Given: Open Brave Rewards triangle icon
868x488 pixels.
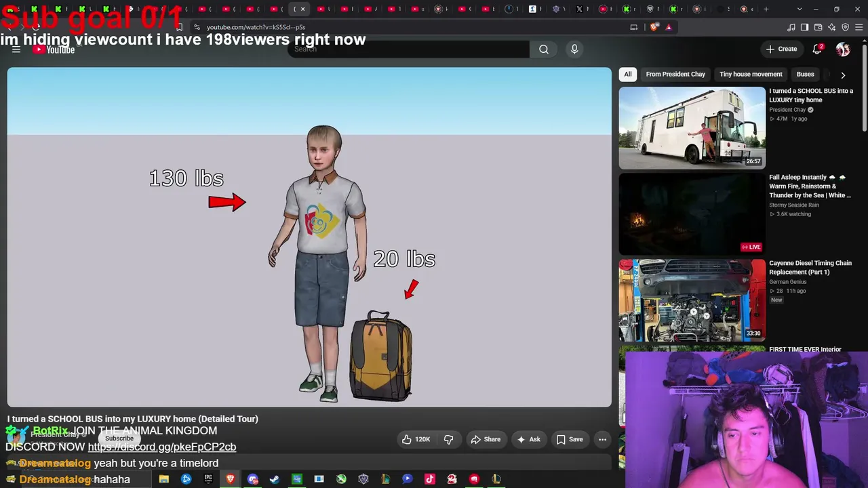Looking at the screenshot, I should tap(669, 27).
